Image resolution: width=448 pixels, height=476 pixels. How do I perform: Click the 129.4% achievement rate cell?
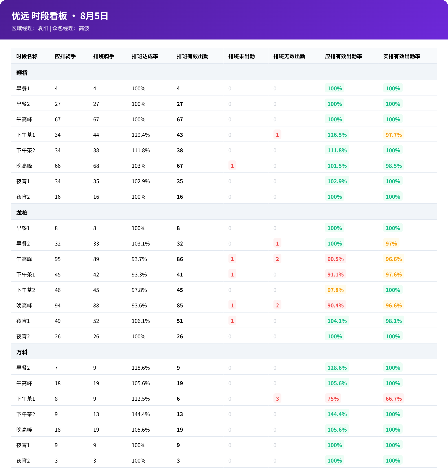(141, 135)
